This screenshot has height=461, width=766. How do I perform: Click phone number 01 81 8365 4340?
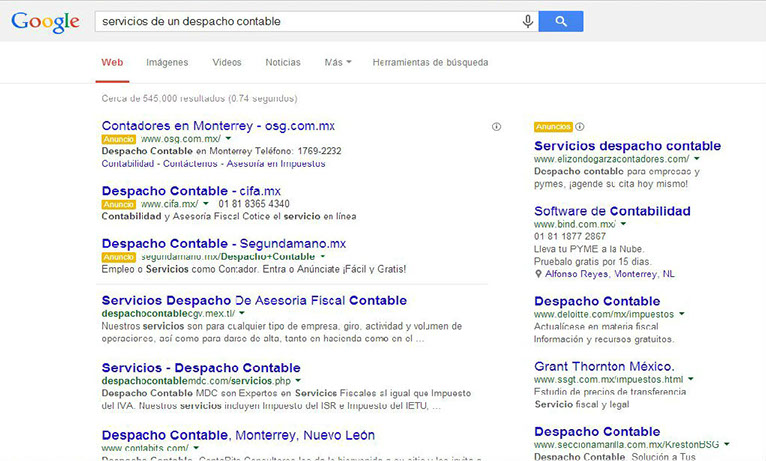[254, 204]
